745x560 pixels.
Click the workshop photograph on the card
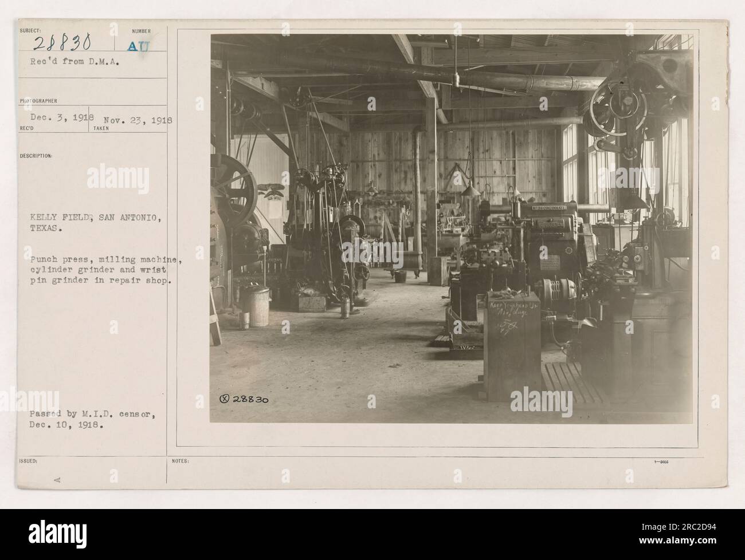(452, 228)
